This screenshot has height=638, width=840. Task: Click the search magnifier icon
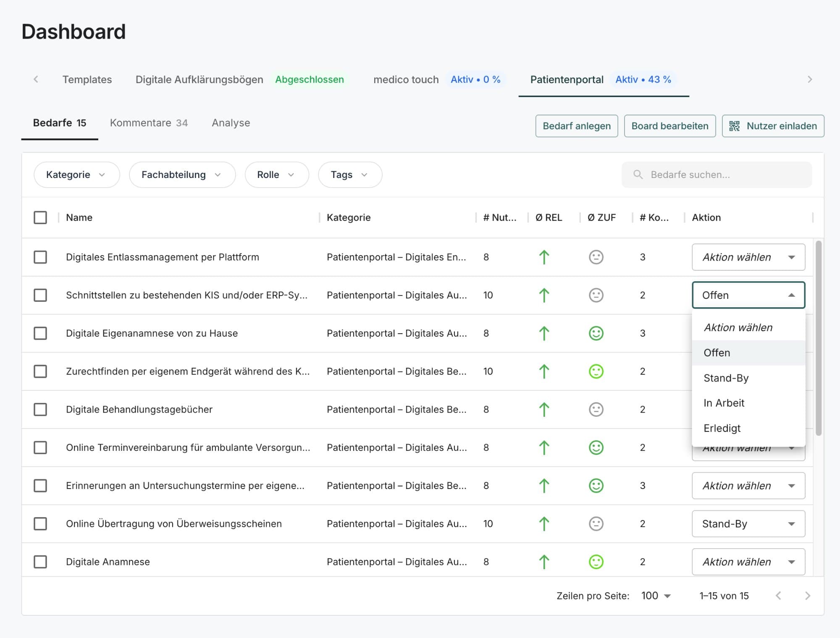(638, 175)
